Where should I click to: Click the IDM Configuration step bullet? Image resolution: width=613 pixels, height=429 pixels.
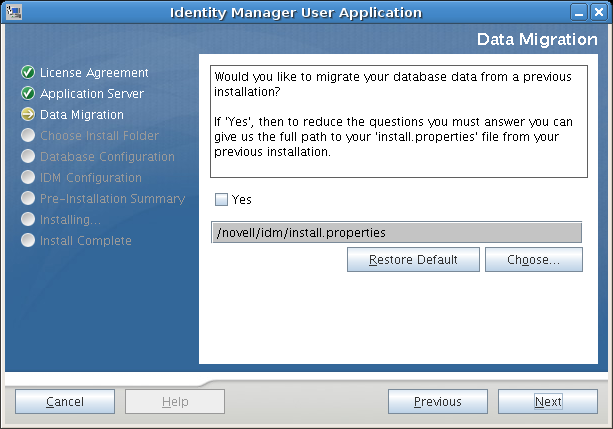pyautogui.click(x=28, y=178)
